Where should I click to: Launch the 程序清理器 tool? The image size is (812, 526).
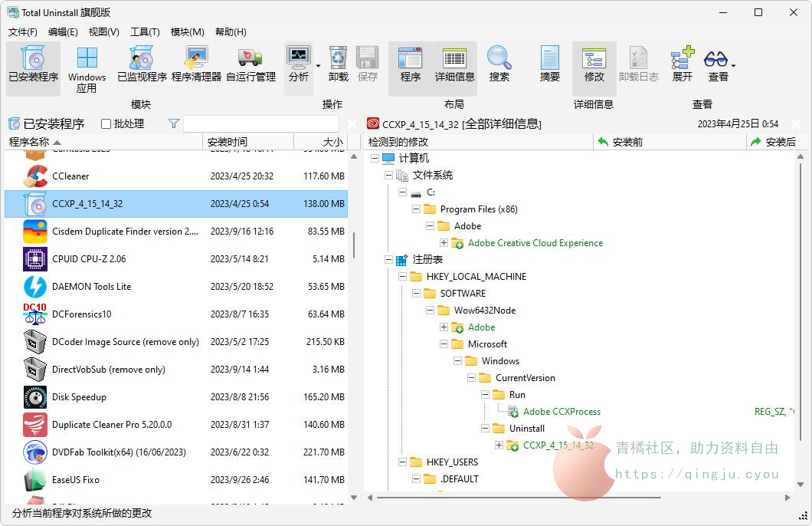click(x=196, y=64)
